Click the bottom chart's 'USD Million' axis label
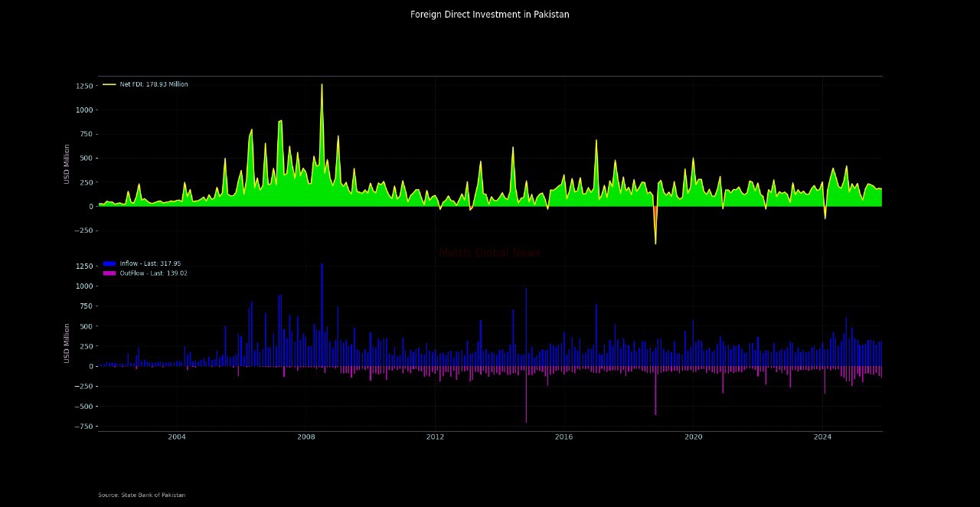Image resolution: width=980 pixels, height=507 pixels. click(67, 343)
